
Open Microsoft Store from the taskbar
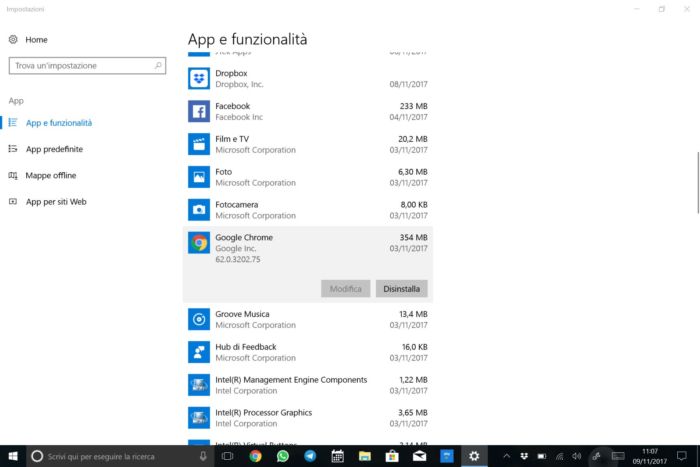click(x=392, y=456)
